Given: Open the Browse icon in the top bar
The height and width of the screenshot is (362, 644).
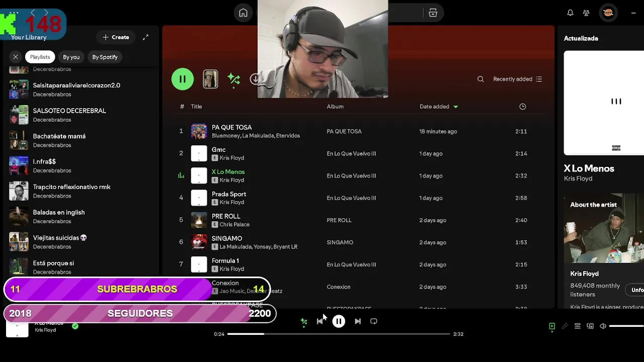Looking at the screenshot, I should 433,13.
